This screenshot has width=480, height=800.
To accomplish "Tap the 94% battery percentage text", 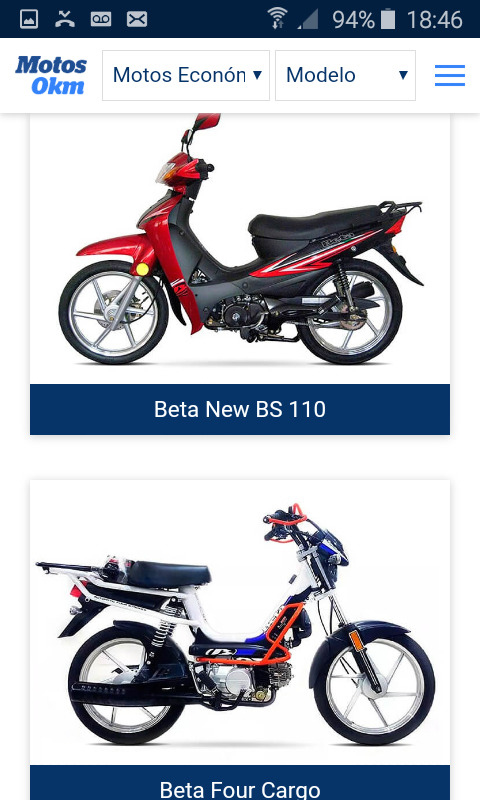I will pyautogui.click(x=353, y=20).
